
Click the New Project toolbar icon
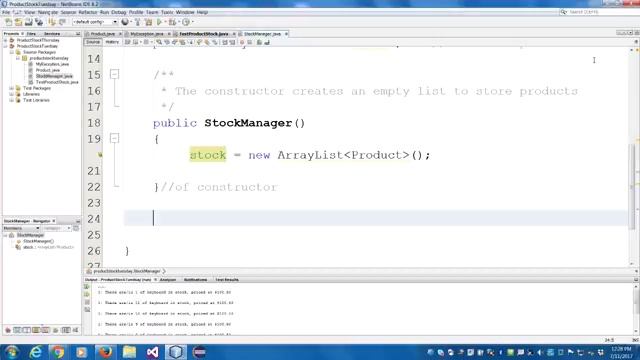tap(18, 22)
